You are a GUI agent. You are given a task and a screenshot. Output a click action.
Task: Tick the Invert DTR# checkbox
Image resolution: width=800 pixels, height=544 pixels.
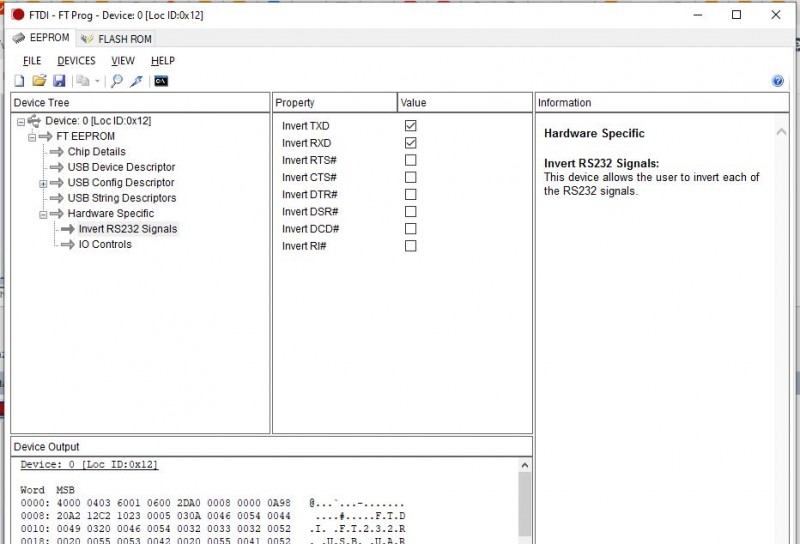(x=411, y=194)
